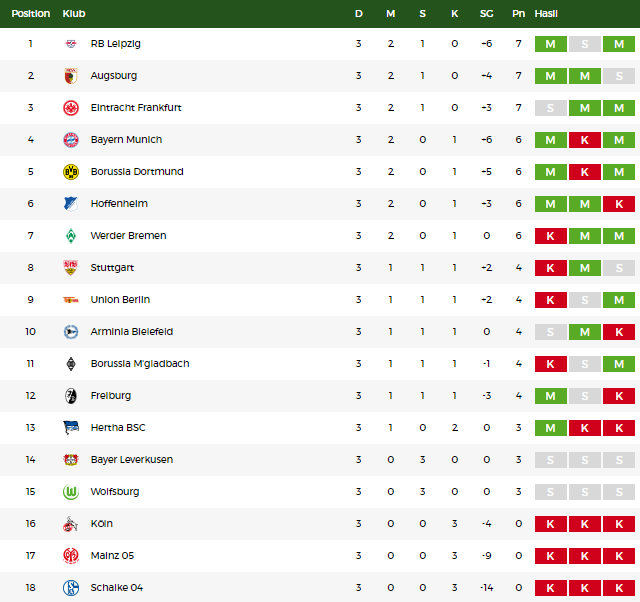Click the Position column header

[x=31, y=14]
